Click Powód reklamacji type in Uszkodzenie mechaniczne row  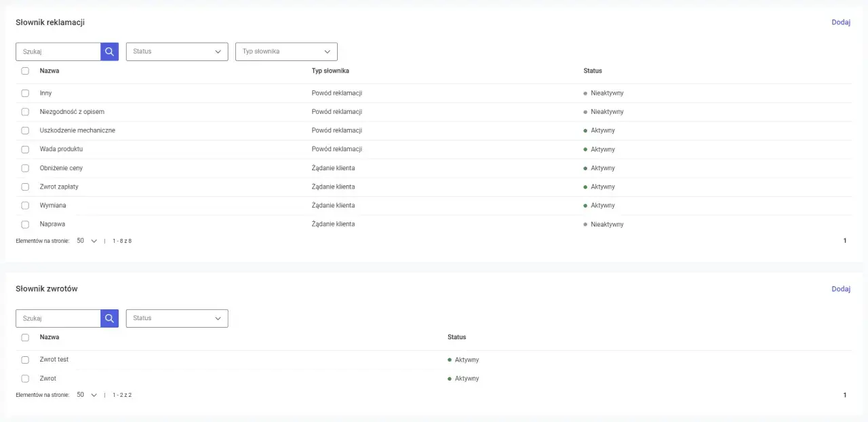coord(337,130)
